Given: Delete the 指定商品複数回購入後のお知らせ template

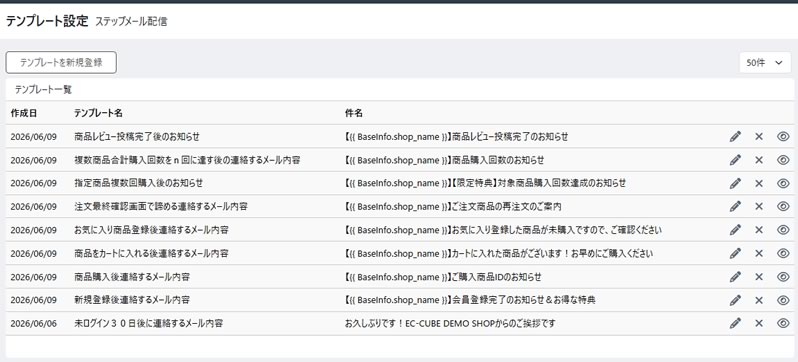Looking at the screenshot, I should (x=759, y=183).
